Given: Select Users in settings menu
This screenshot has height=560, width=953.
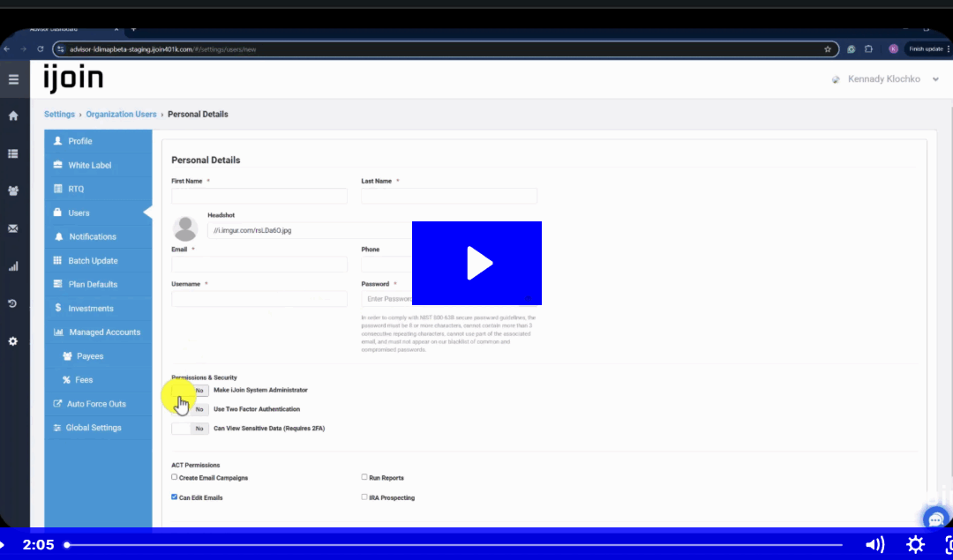Looking at the screenshot, I should [99, 213].
